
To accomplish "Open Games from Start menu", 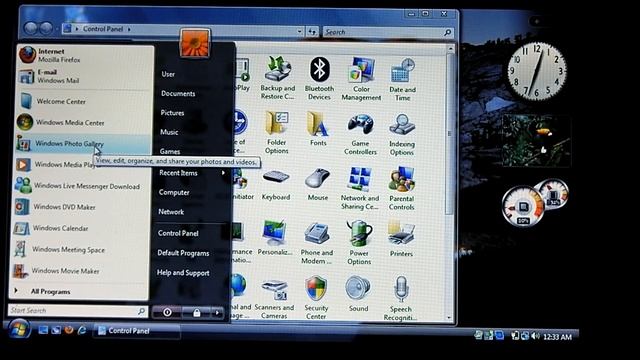I will coord(170,151).
